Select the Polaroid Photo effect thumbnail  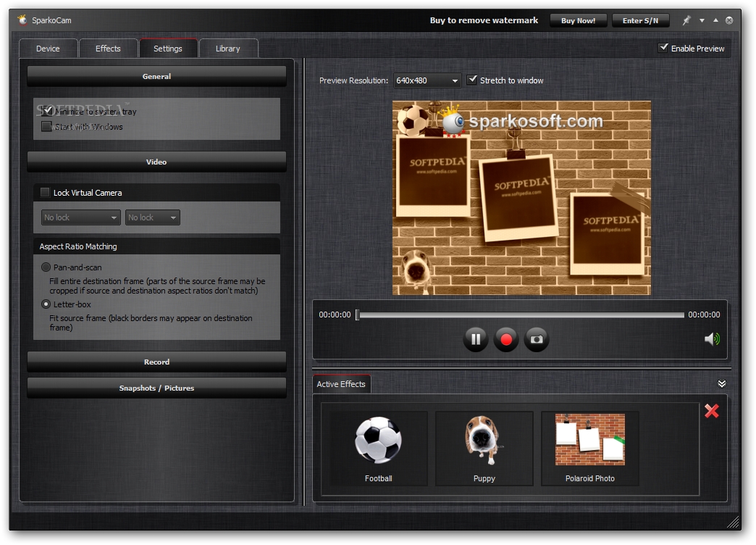pos(589,449)
